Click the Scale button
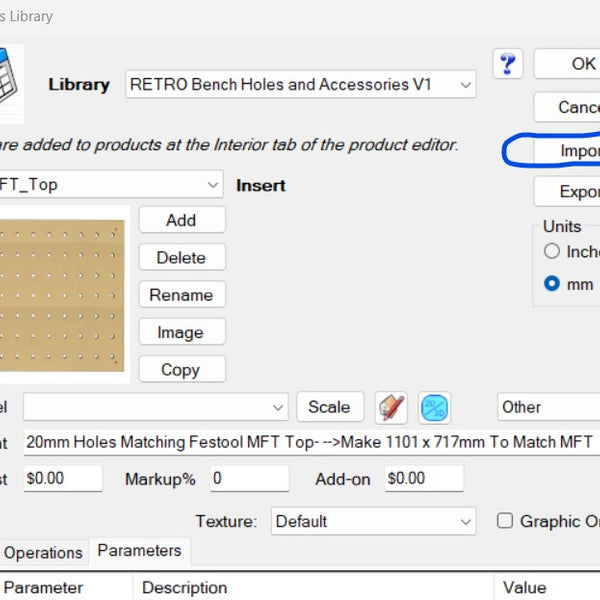The image size is (600, 600). pos(329,407)
